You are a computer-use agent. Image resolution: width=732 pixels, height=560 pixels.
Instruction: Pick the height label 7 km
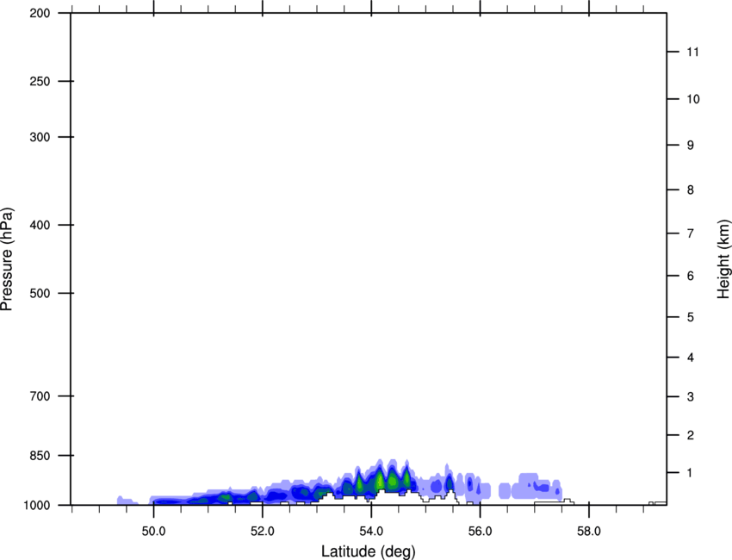tap(691, 233)
